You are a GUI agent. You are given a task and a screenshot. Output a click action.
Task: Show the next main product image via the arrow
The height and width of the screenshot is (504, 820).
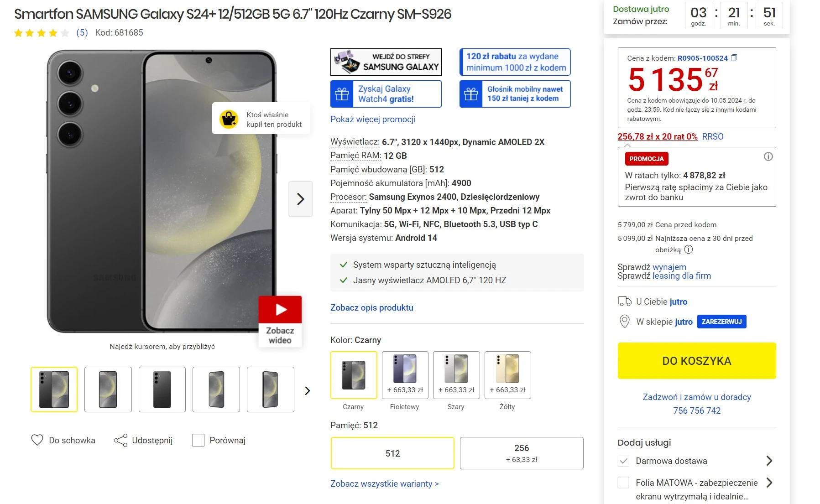301,199
